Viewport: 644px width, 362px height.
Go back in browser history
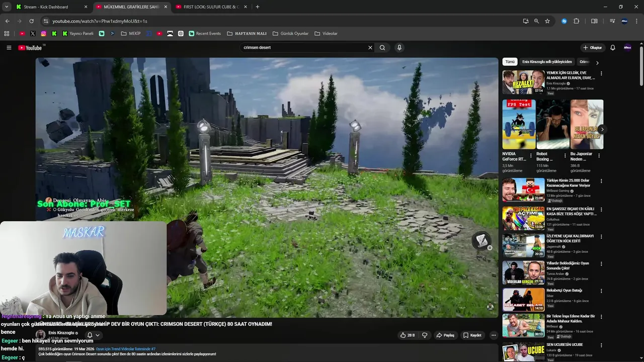point(7,21)
